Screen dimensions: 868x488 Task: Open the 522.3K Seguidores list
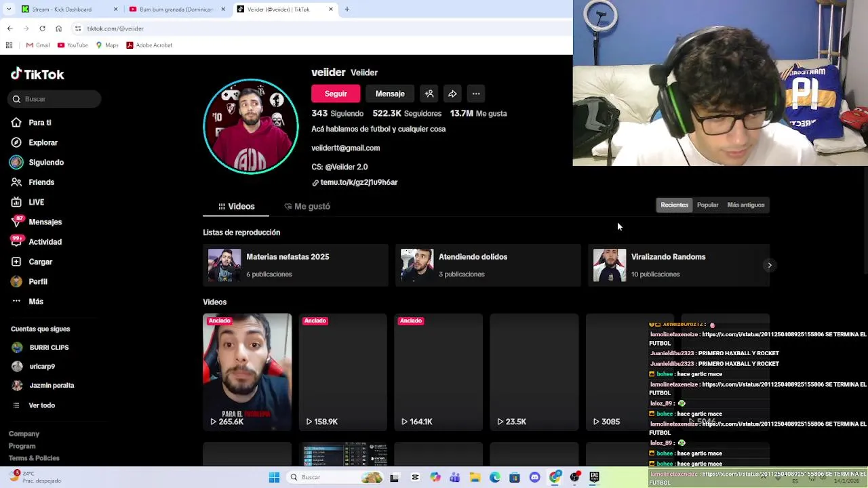(407, 113)
